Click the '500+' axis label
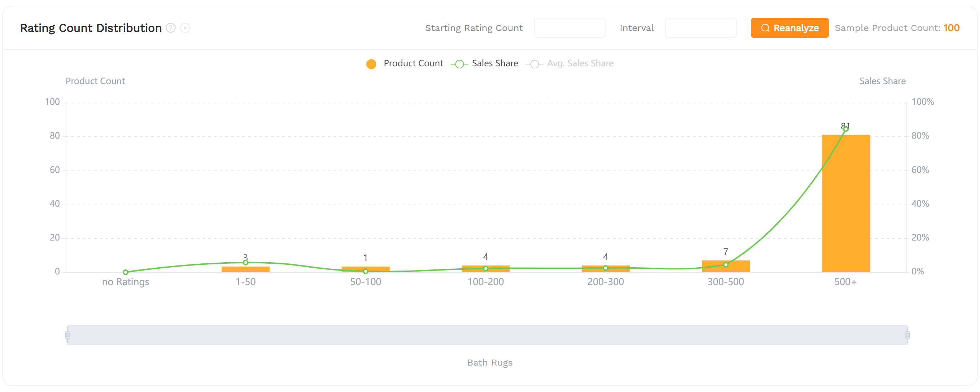The image size is (980, 392). 845,282
